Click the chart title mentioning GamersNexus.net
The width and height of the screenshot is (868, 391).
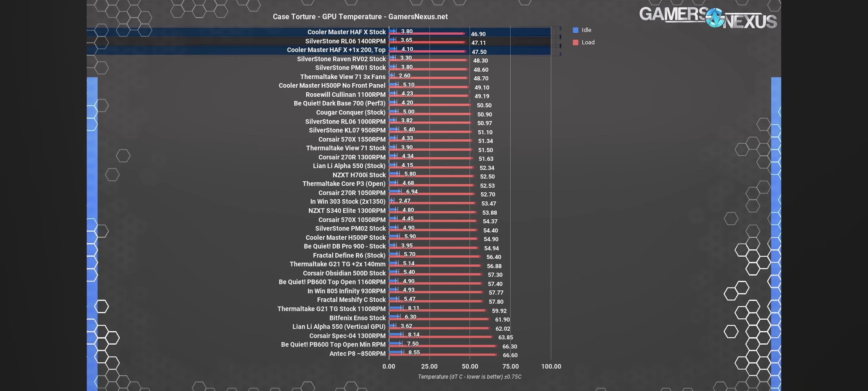(x=360, y=17)
